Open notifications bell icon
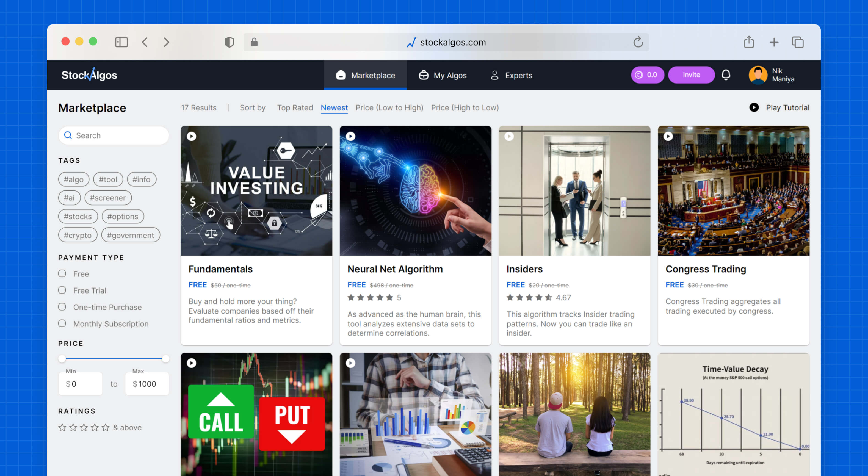The height and width of the screenshot is (476, 868). [726, 75]
